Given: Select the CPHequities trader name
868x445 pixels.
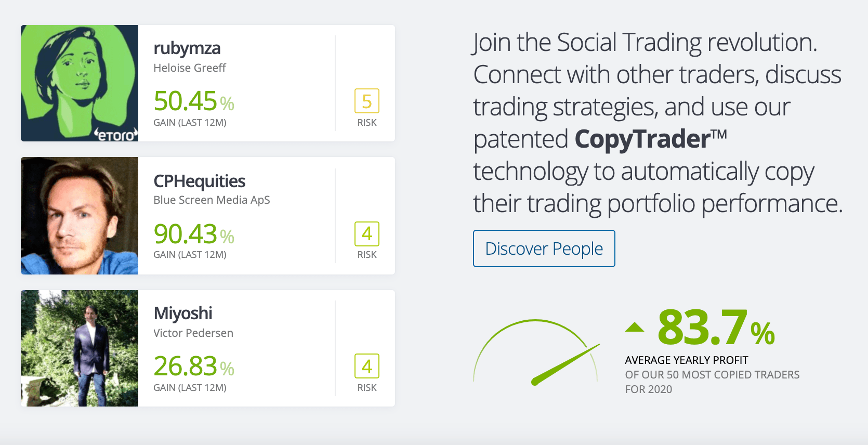Looking at the screenshot, I should click(200, 181).
